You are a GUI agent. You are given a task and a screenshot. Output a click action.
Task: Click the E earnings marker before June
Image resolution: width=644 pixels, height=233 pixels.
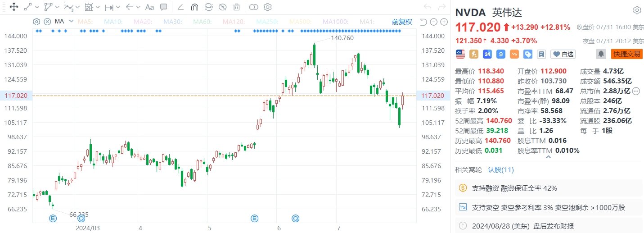tap(255, 219)
